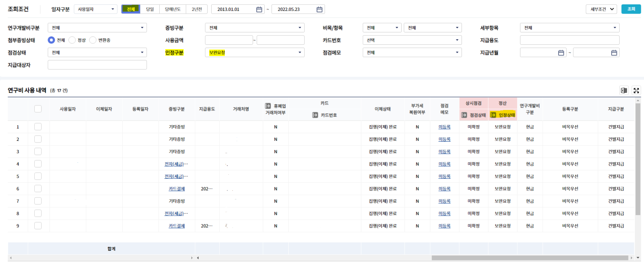Click the 조회 search button

631,9
